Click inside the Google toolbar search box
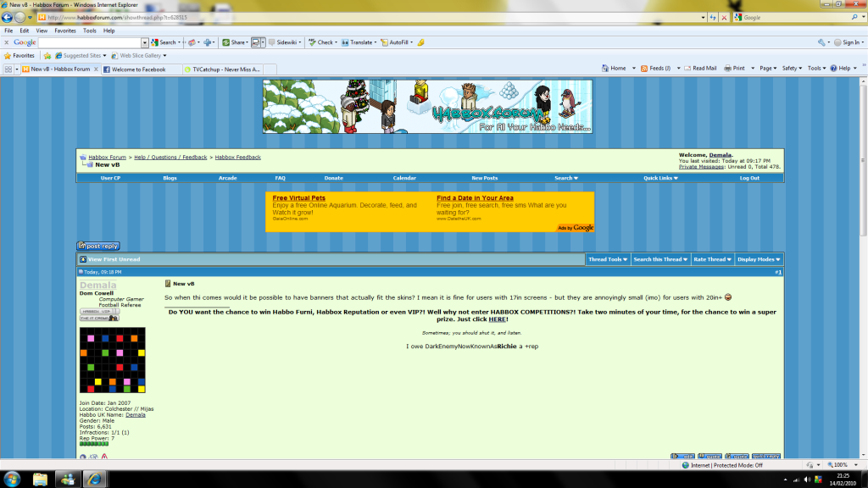868x488 pixels. click(92, 42)
